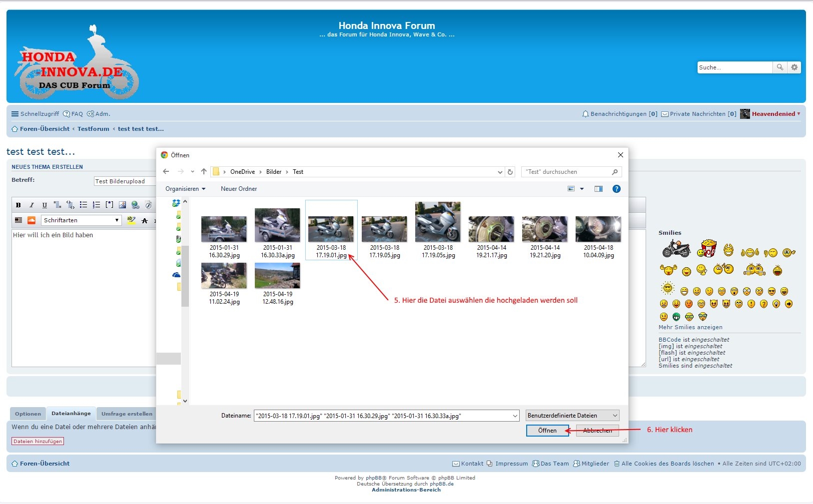
Task: Insert a bulleted list in the post
Action: [83, 205]
